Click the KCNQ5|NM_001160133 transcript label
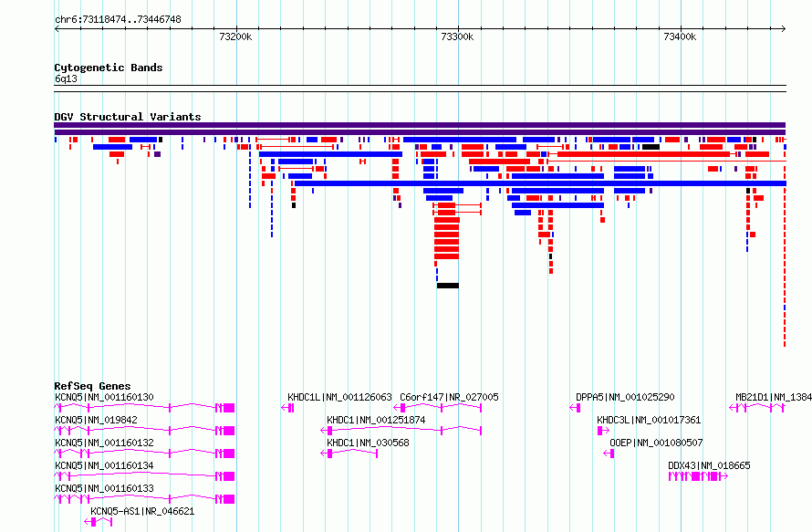The width and height of the screenshot is (812, 532). [x=104, y=488]
